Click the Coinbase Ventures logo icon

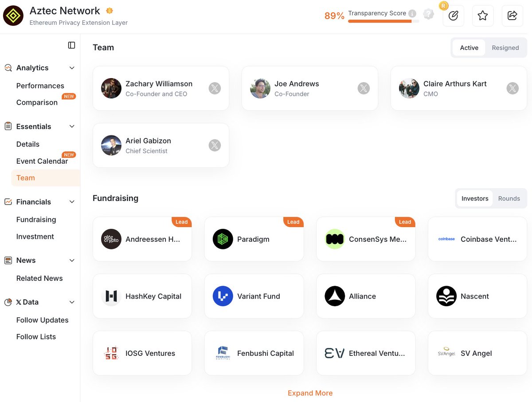click(446, 239)
